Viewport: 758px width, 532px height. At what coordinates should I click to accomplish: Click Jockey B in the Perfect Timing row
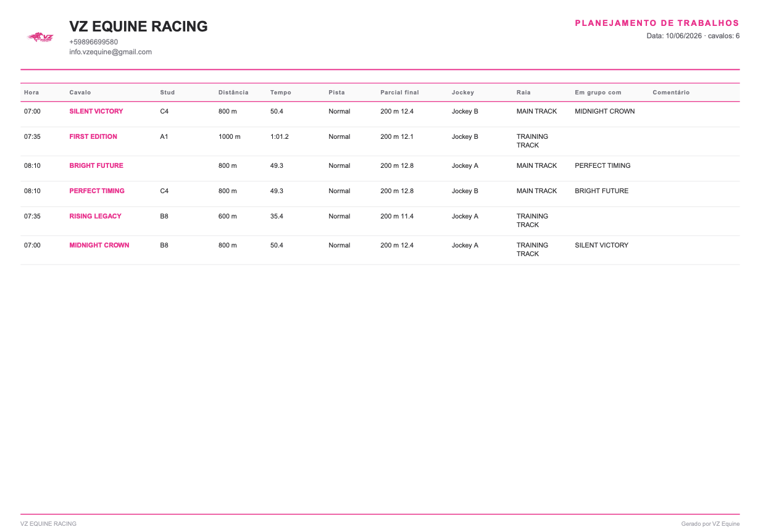tap(465, 191)
